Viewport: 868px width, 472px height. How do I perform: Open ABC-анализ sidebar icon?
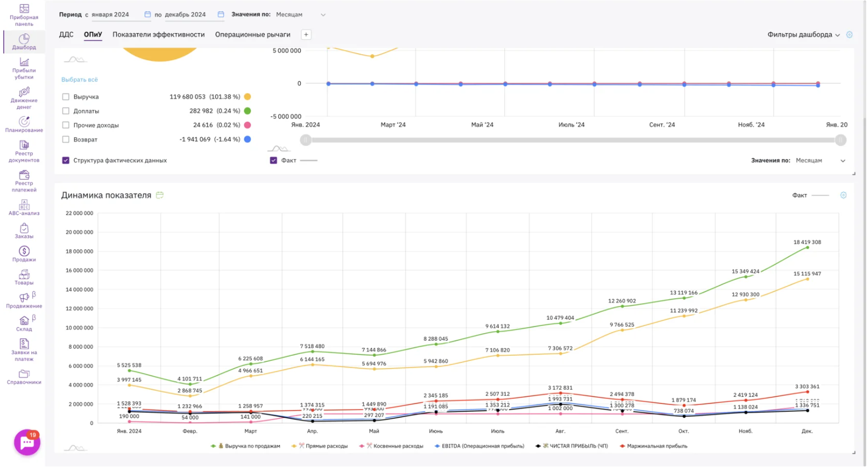pos(24,208)
